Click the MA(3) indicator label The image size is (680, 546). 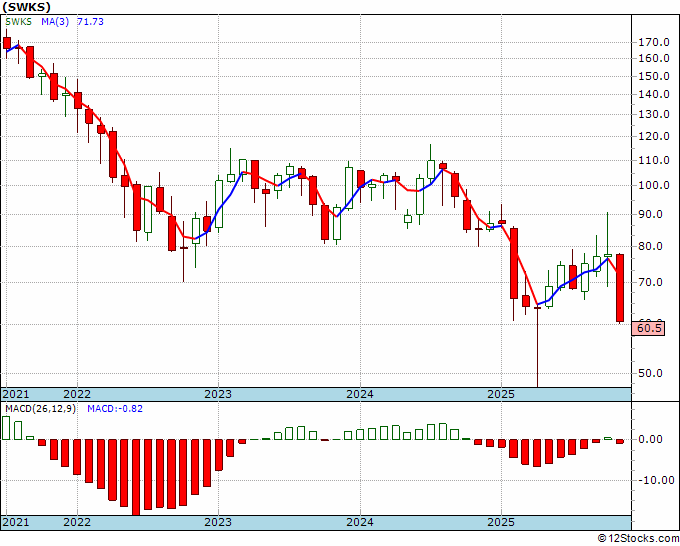[55, 22]
